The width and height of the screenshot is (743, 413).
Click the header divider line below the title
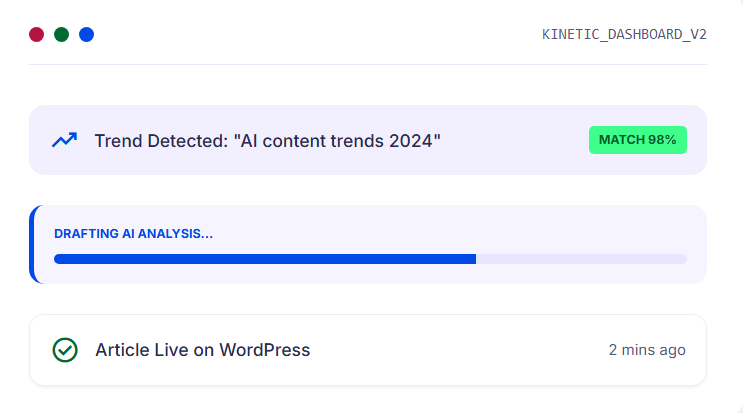tap(368, 65)
